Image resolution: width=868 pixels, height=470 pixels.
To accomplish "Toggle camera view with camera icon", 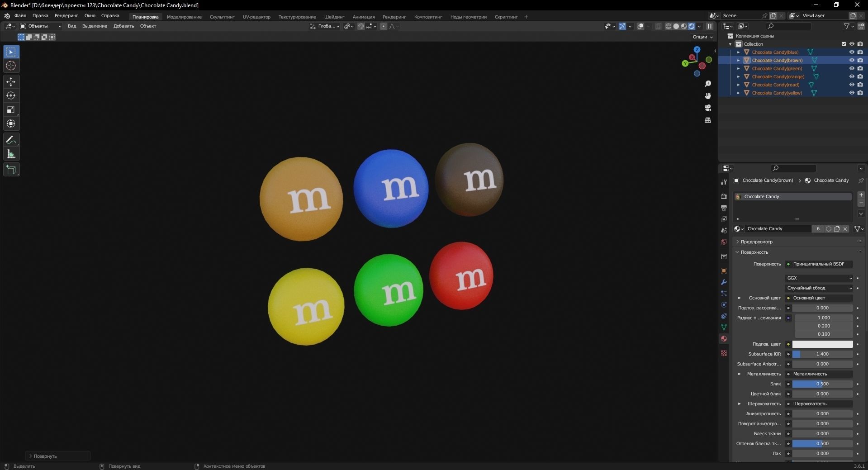I will click(708, 108).
